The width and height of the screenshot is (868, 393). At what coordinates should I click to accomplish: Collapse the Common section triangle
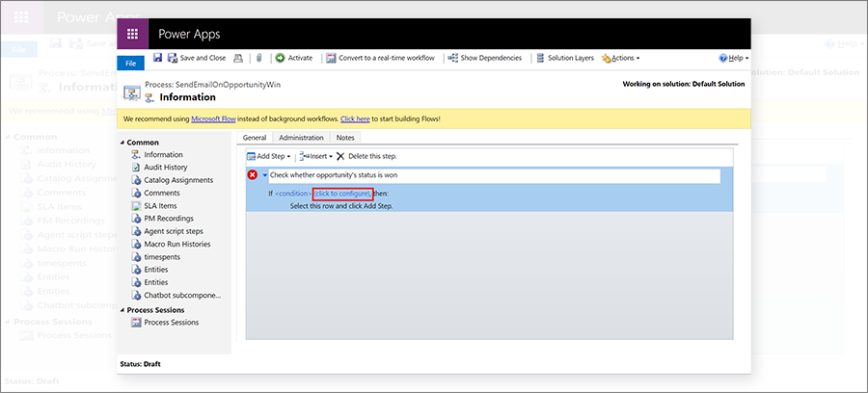[122, 143]
